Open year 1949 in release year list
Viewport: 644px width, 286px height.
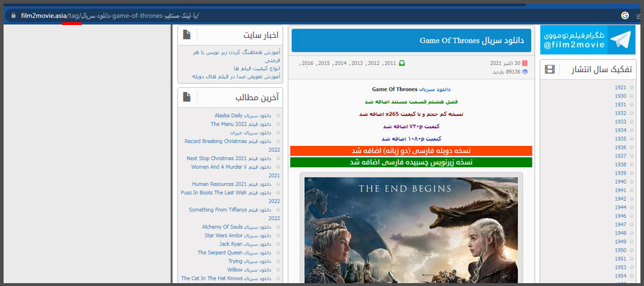(x=620, y=242)
